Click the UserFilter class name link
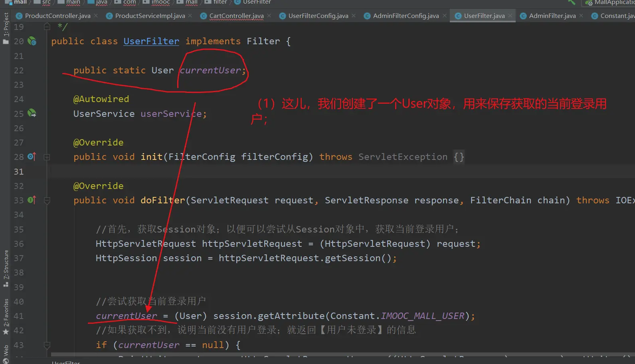The width and height of the screenshot is (635, 364). (151, 41)
